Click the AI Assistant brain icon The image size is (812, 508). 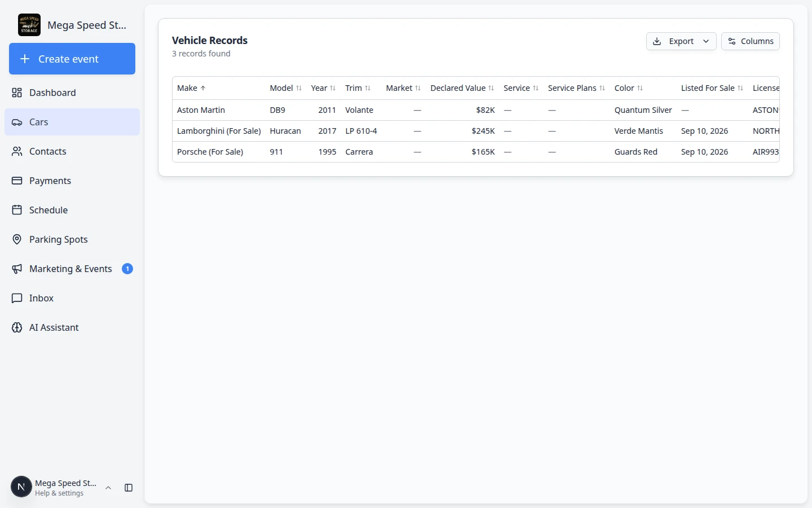click(x=17, y=327)
